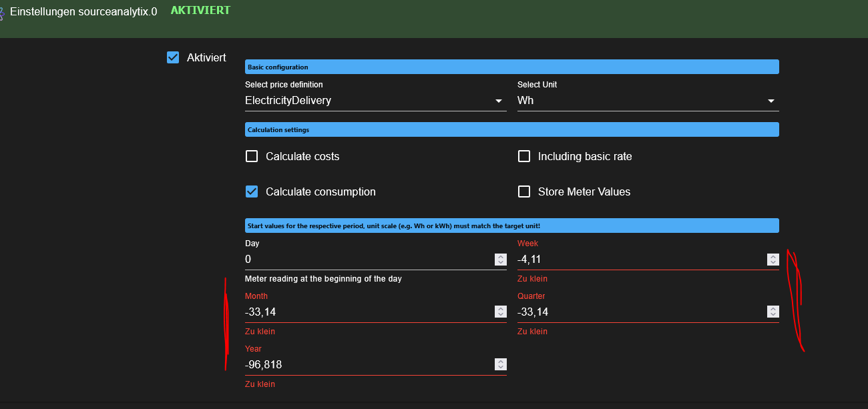Enable Calculate costs option
This screenshot has height=409, width=868.
pos(252,156)
